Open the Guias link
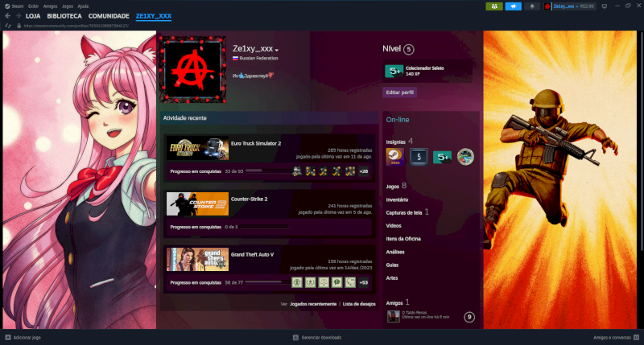The height and width of the screenshot is (345, 644). (392, 265)
